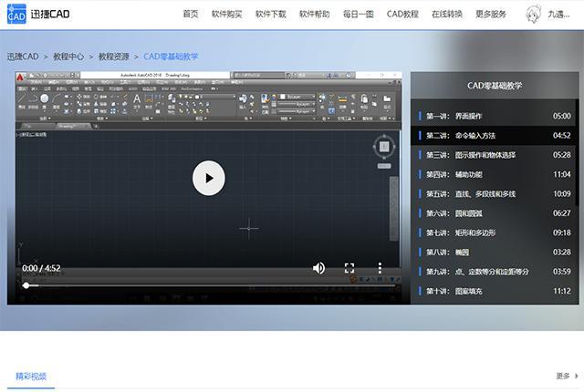Select lesson 第六讲 圆和圆弧
The height and width of the screenshot is (392, 584).
point(495,213)
